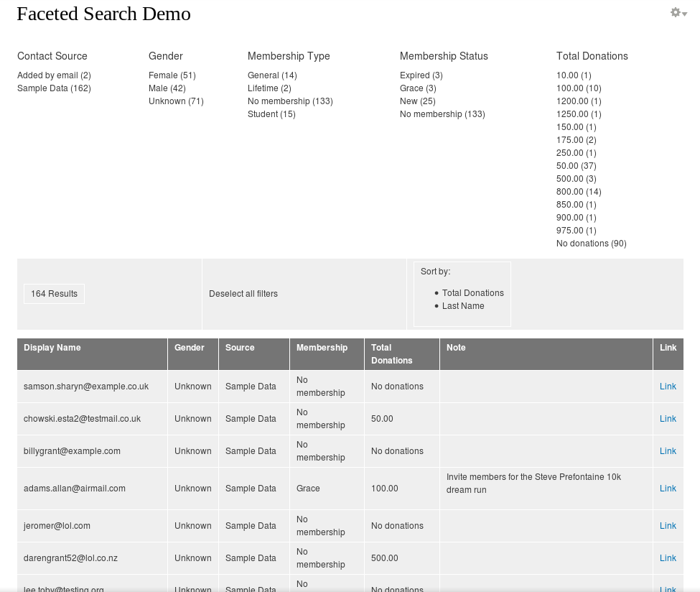Open the Link for samson.sharyn@example.co.uk
The width and height of the screenshot is (700, 592).
(x=668, y=387)
